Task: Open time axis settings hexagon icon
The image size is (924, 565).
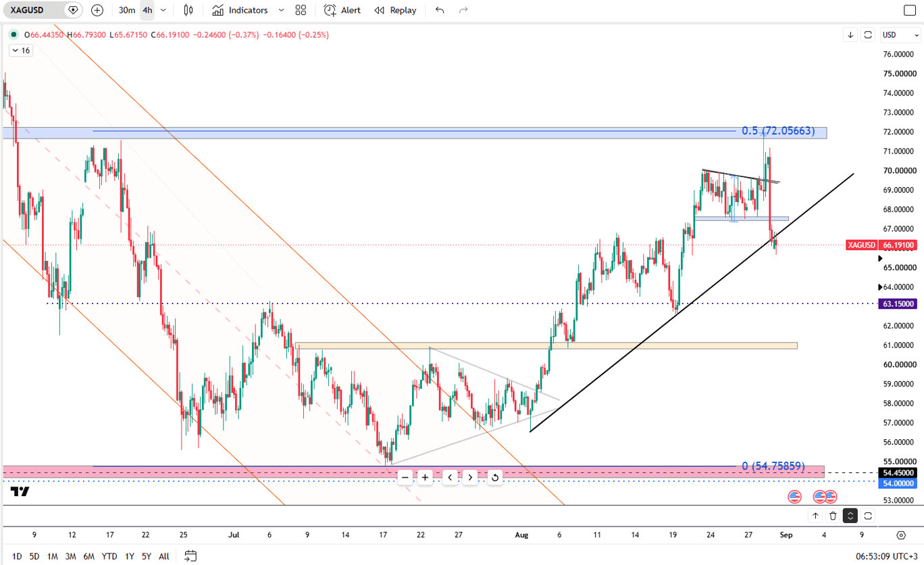Action: 901,535
